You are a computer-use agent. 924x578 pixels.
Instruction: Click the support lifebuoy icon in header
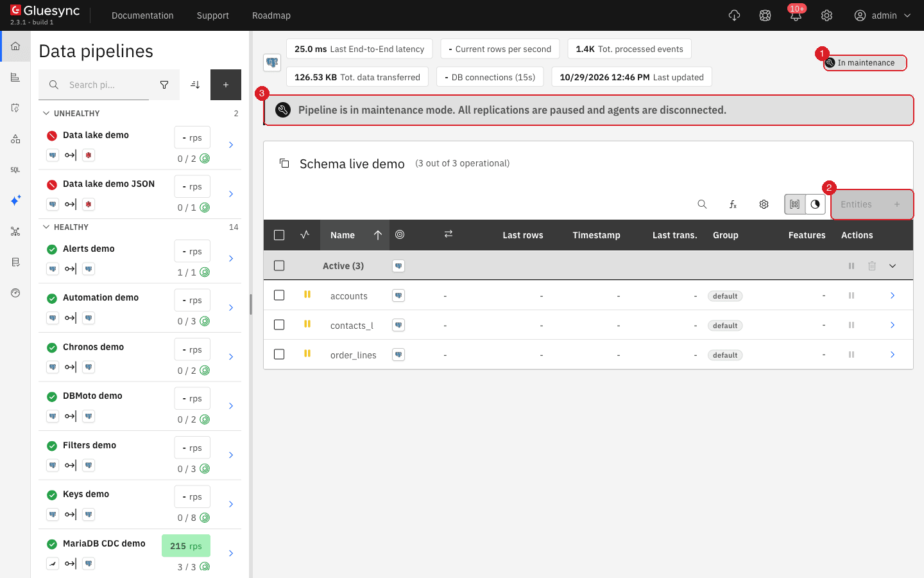(x=765, y=15)
